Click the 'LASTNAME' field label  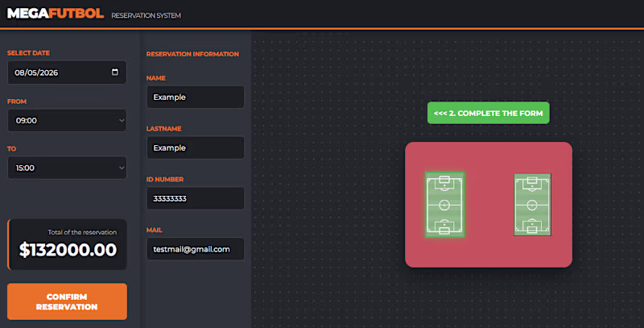(x=164, y=129)
